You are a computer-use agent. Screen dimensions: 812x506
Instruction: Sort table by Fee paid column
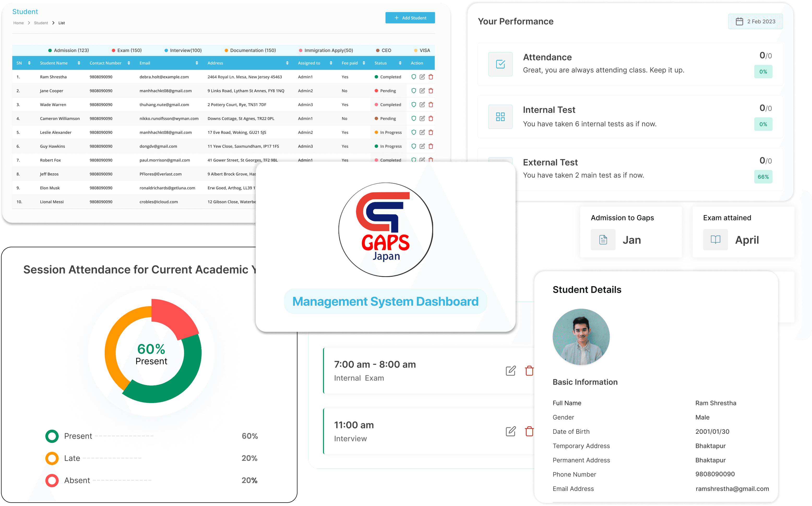tap(364, 63)
